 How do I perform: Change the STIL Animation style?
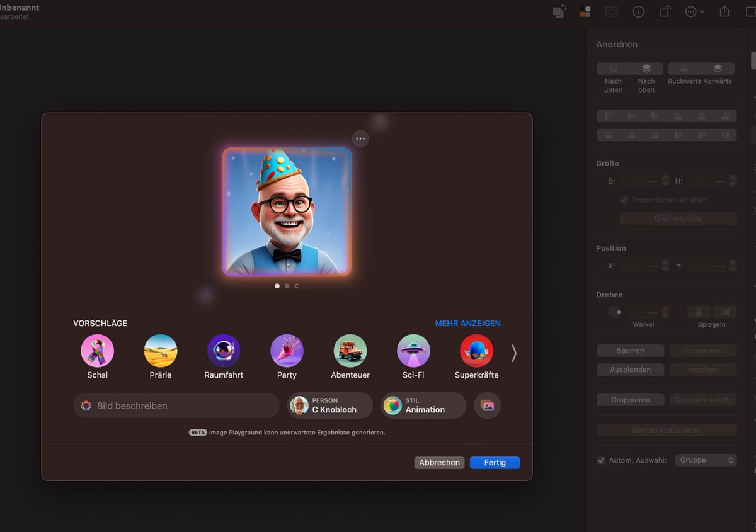tap(423, 405)
